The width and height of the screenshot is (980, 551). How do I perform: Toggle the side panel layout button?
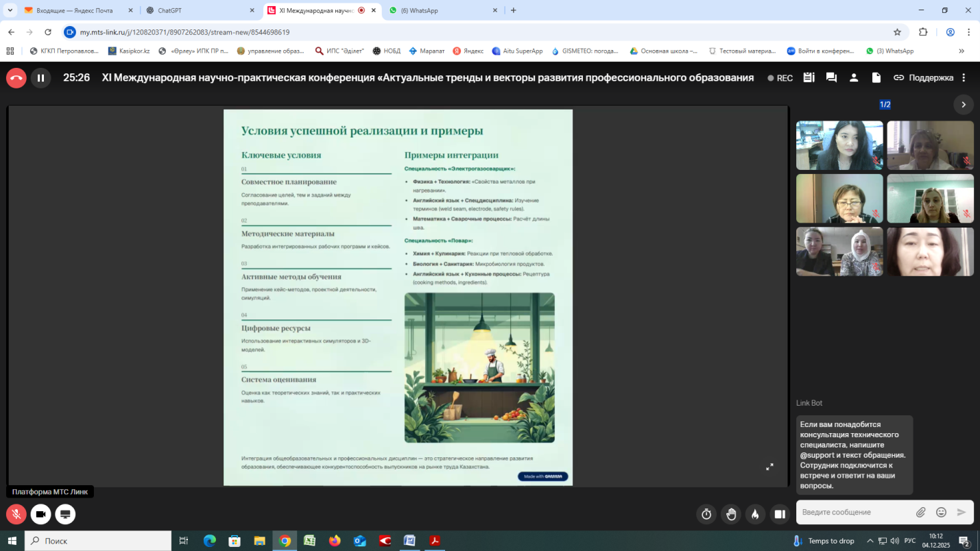pos(780,514)
